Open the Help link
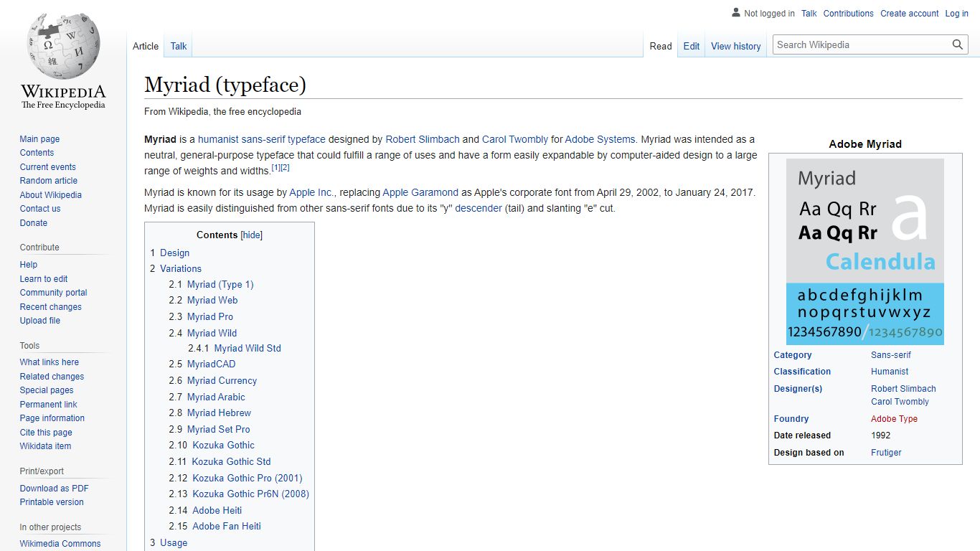The image size is (980, 551). tap(29, 265)
